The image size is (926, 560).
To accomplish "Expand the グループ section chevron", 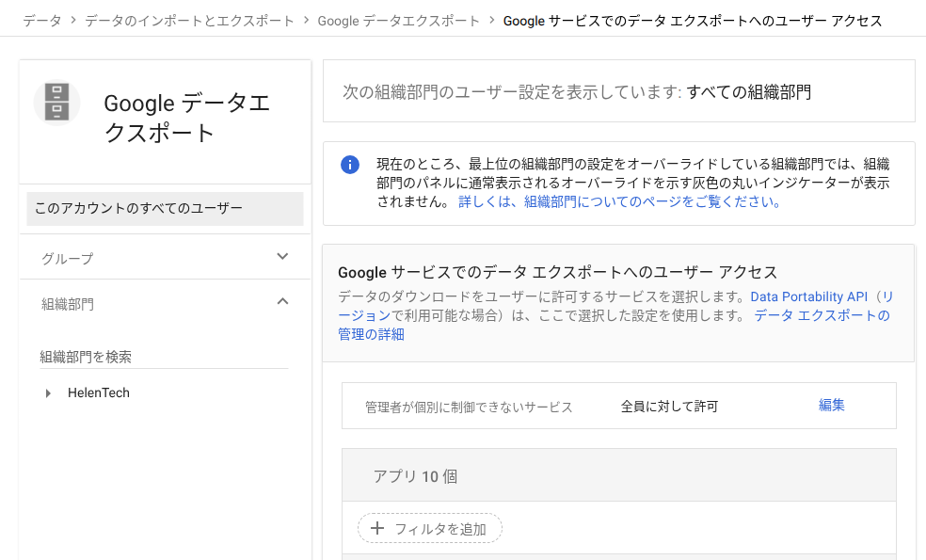I will (x=282, y=256).
